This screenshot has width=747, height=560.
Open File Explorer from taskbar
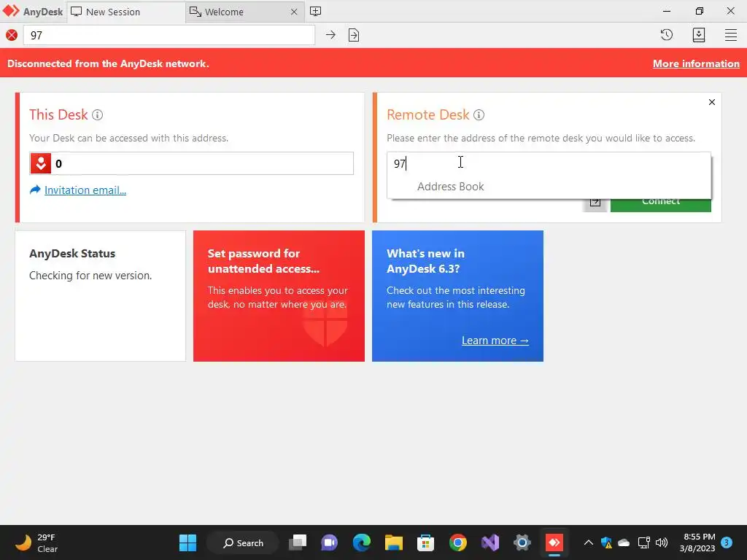coord(393,542)
